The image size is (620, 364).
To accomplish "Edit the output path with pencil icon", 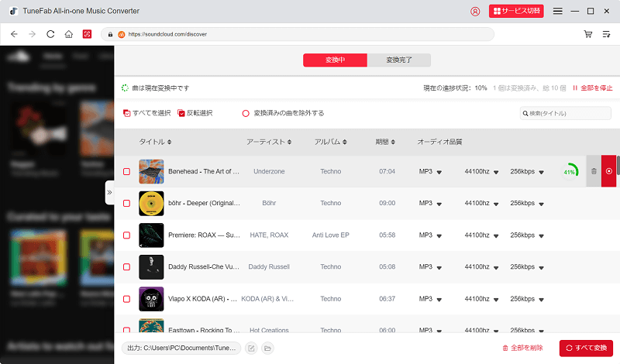I will click(x=251, y=349).
